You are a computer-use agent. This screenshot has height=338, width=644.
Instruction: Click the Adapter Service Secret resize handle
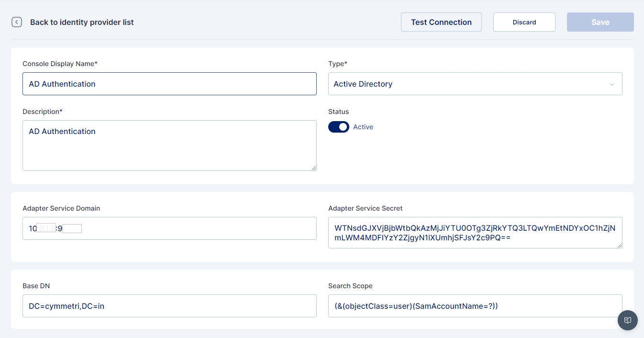[619, 245]
